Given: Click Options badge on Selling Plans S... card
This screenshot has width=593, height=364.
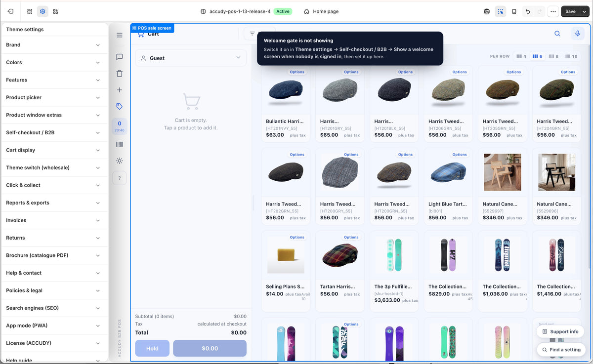Looking at the screenshot, I should [297, 237].
